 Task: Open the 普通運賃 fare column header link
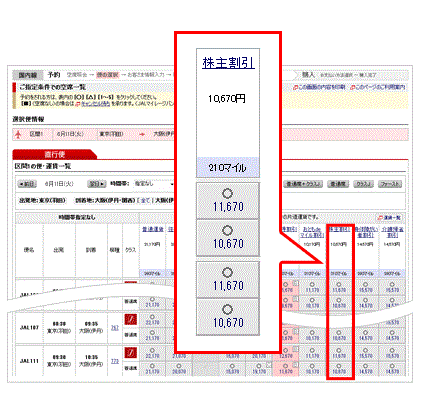[153, 229]
